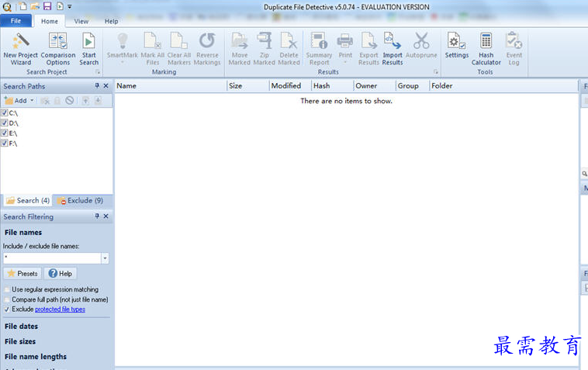The image size is (588, 370).
Task: Click Zip Marked
Action: 264,49
